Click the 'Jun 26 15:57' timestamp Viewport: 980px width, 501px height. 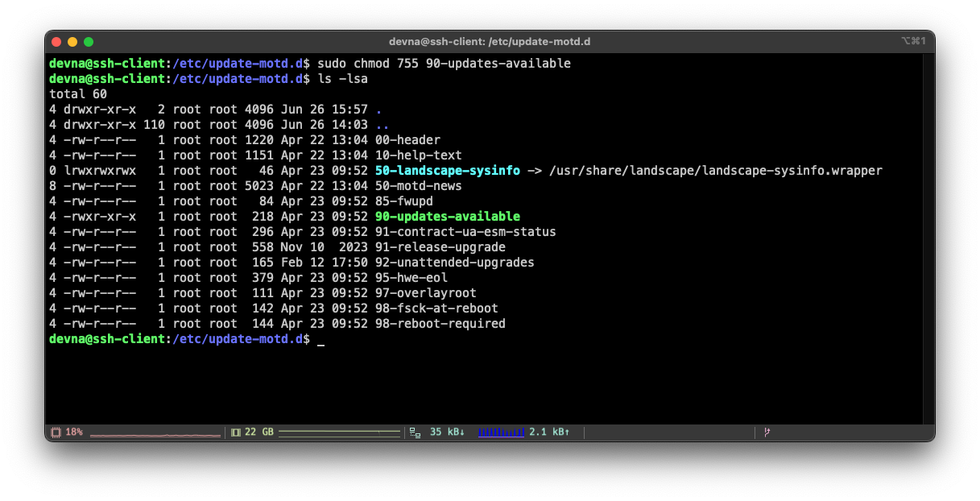(325, 110)
